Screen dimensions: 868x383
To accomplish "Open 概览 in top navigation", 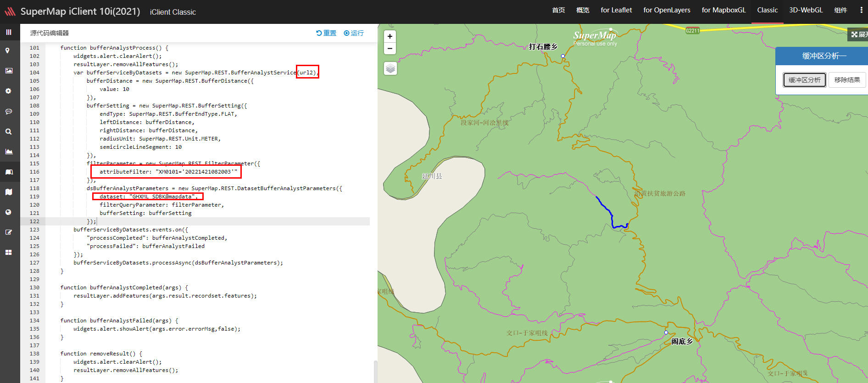I will coord(583,10).
